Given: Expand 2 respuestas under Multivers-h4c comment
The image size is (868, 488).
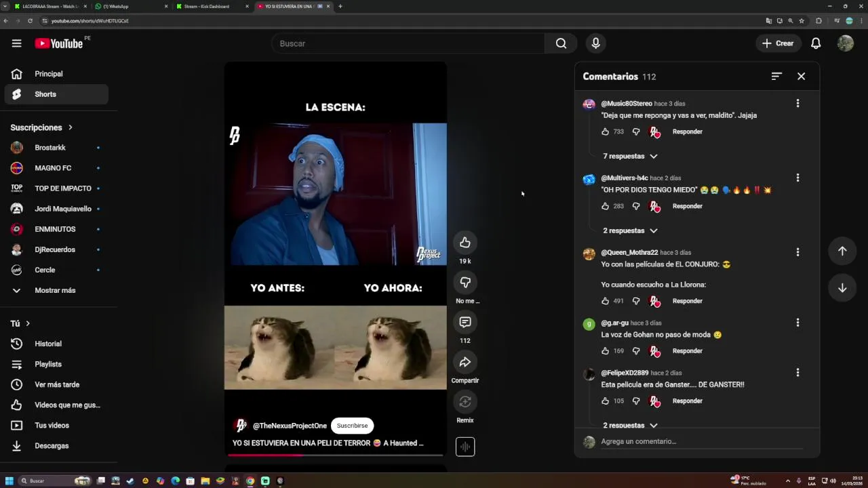Looking at the screenshot, I should click(630, 230).
